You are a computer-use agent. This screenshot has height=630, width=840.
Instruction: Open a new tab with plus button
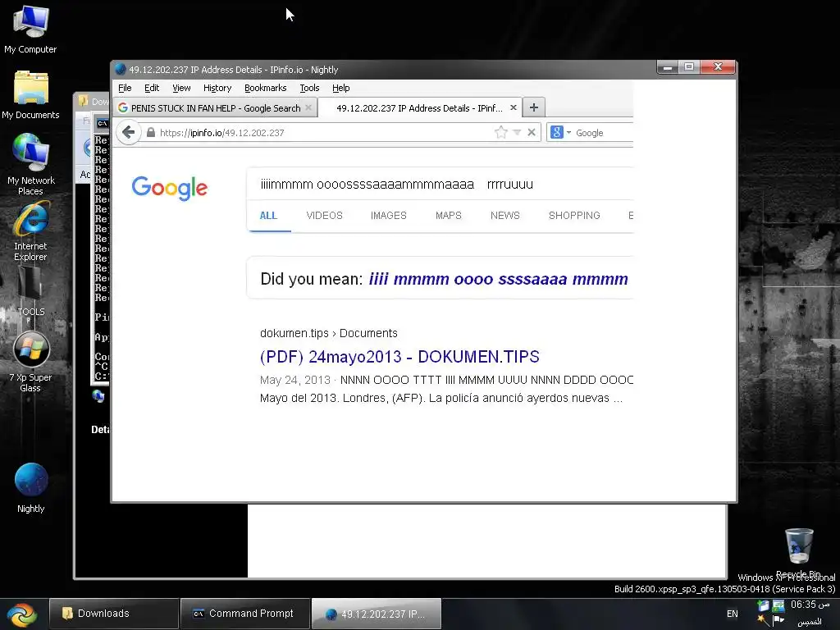pyautogui.click(x=533, y=107)
